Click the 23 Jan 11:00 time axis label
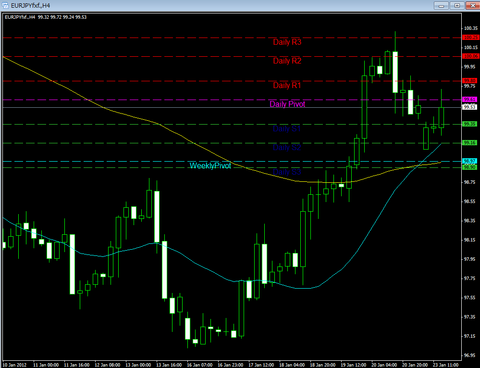Viewport: 480px width, 368px height. tap(446, 365)
